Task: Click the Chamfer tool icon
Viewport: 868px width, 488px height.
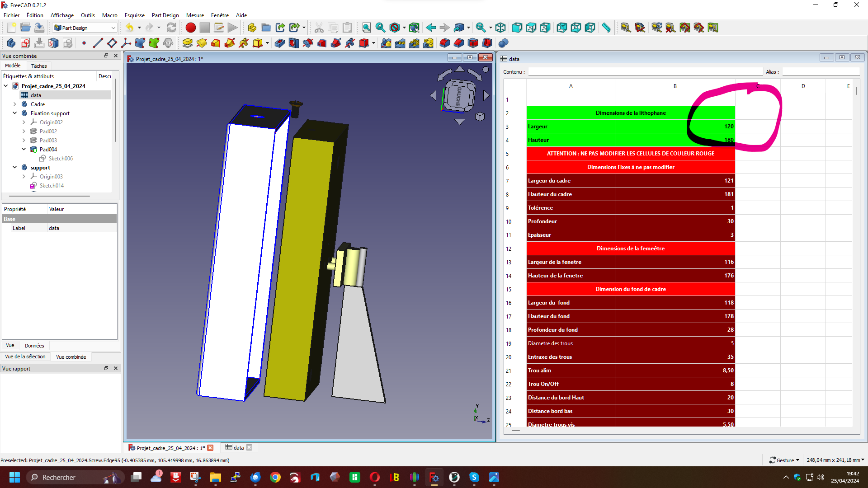Action: (458, 43)
